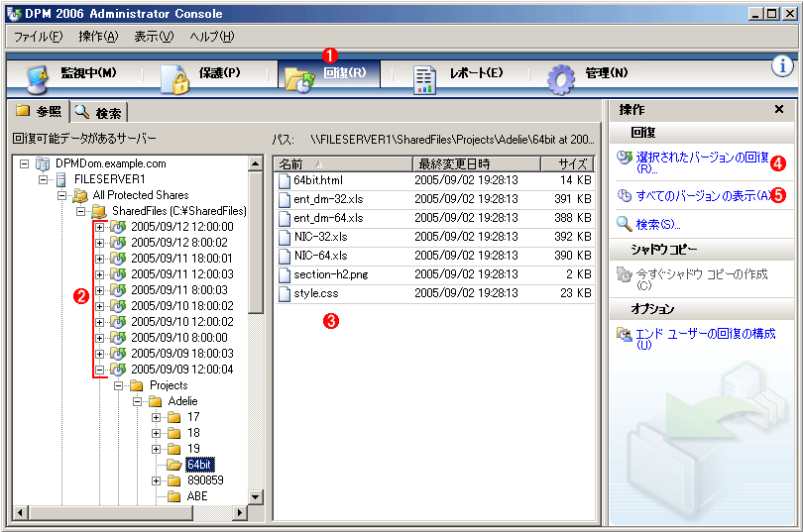Click 選択されたバージョンの回復(R)... link
The image size is (803, 532).
702,162
